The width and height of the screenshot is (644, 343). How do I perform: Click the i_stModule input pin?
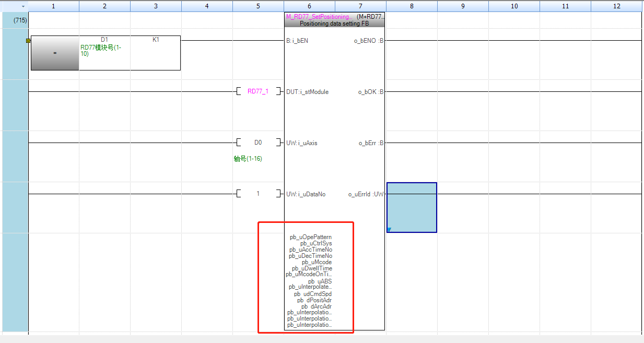308,92
